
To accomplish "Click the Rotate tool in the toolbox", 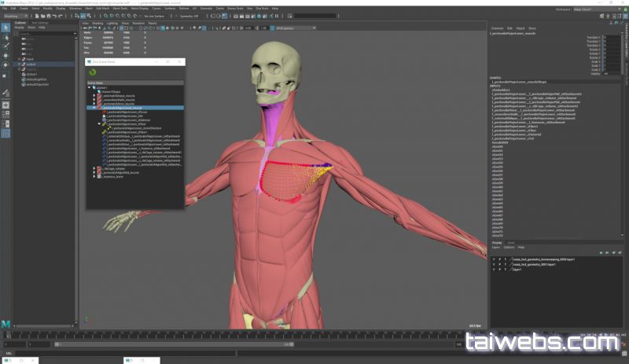I will click(x=6, y=65).
